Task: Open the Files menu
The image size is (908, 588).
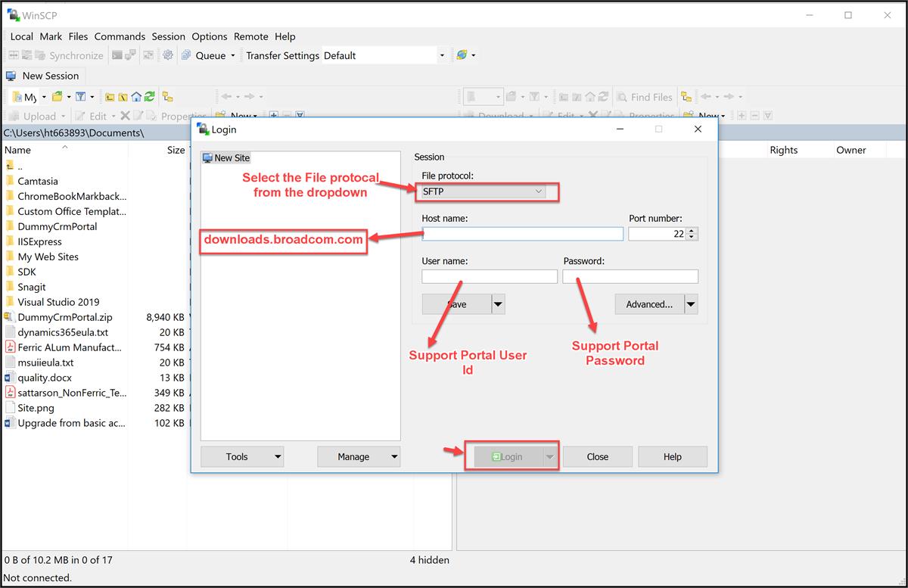Action: [x=78, y=36]
